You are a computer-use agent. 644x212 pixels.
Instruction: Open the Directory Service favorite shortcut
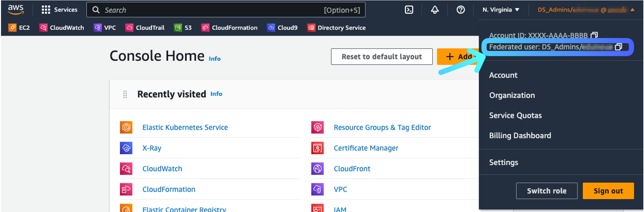tap(336, 28)
